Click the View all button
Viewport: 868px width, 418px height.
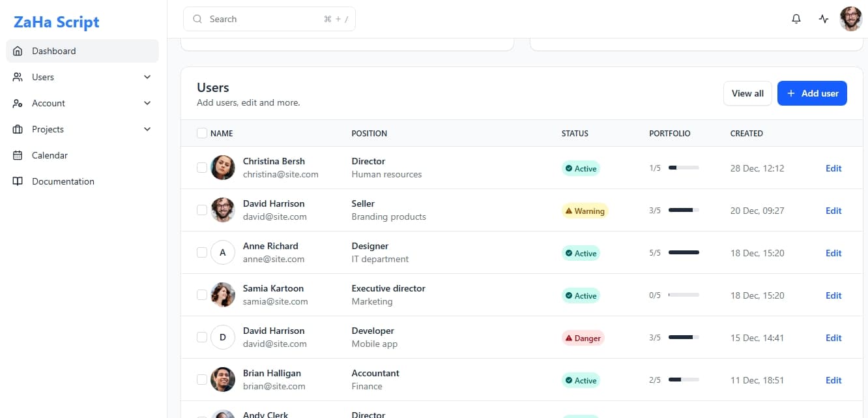click(x=747, y=93)
